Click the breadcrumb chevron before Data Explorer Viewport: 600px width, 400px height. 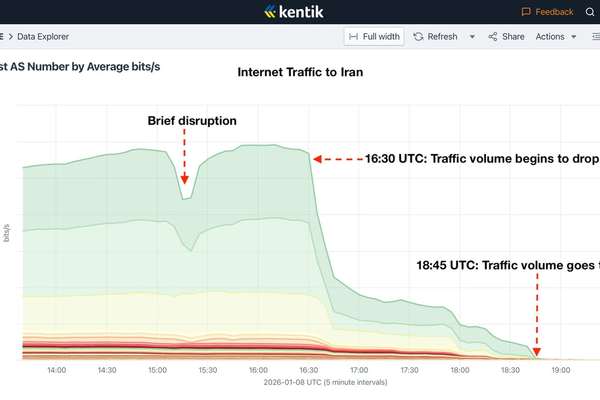point(11,36)
